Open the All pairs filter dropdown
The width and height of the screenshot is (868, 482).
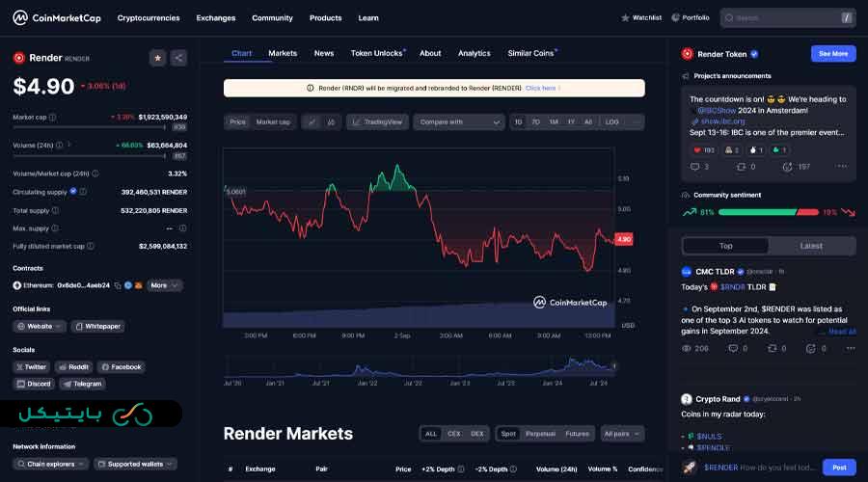pos(621,434)
